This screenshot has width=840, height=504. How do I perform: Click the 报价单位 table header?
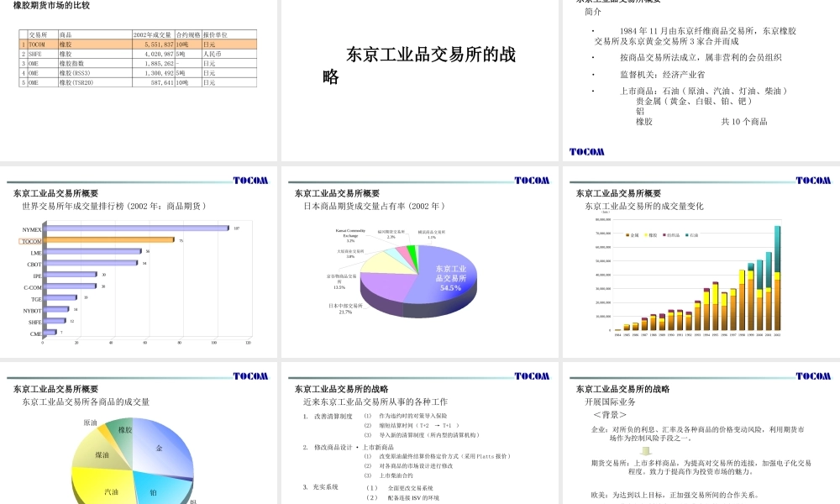point(228,34)
